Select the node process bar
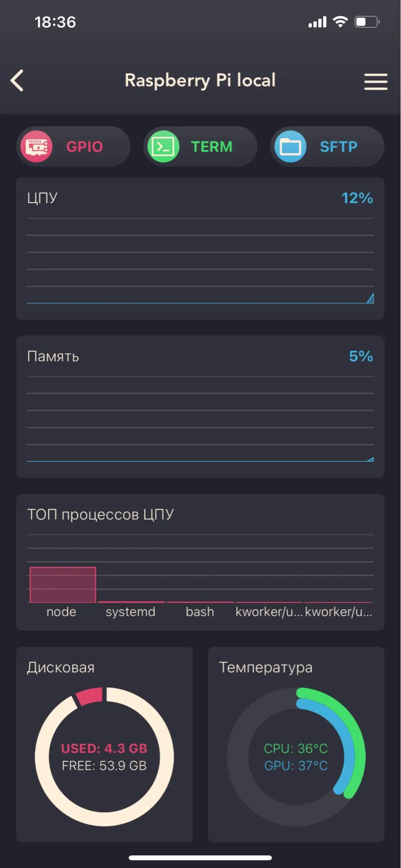This screenshot has height=868, width=401. point(63,585)
